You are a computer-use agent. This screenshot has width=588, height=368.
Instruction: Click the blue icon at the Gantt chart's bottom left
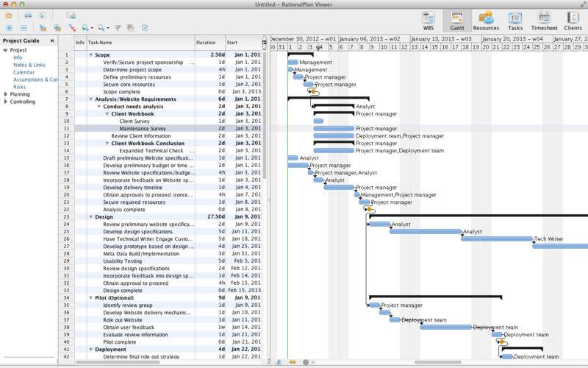coord(279,362)
